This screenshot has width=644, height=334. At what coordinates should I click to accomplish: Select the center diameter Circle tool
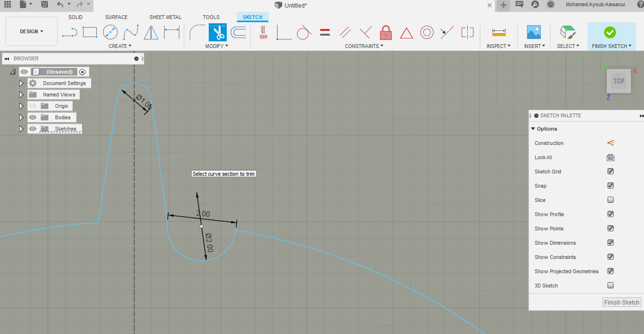click(110, 33)
